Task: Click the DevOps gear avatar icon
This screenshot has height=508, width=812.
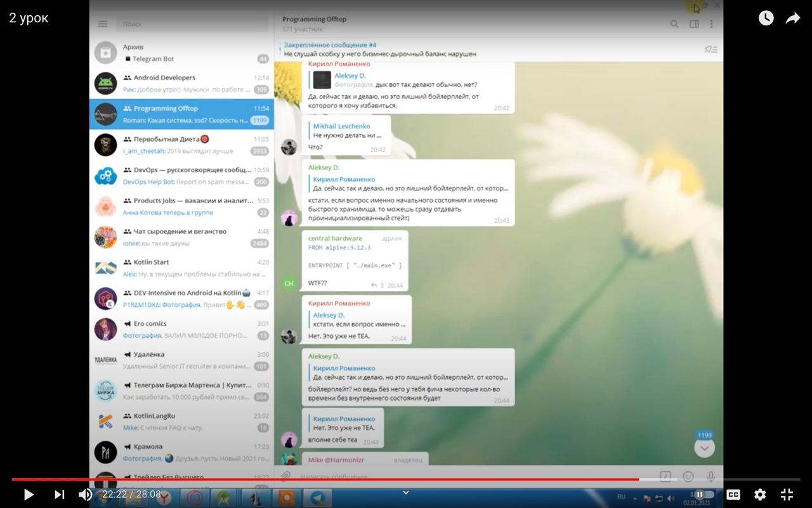Action: [x=105, y=176]
